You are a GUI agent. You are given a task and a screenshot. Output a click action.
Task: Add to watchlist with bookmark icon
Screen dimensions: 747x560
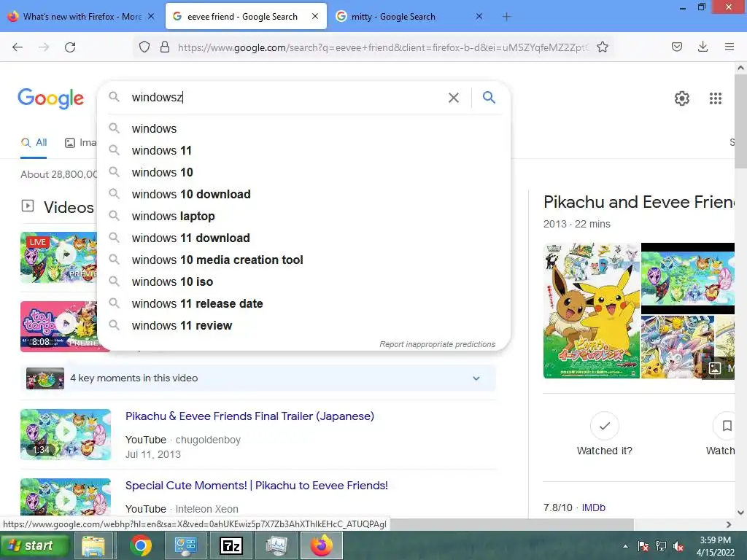[727, 426]
